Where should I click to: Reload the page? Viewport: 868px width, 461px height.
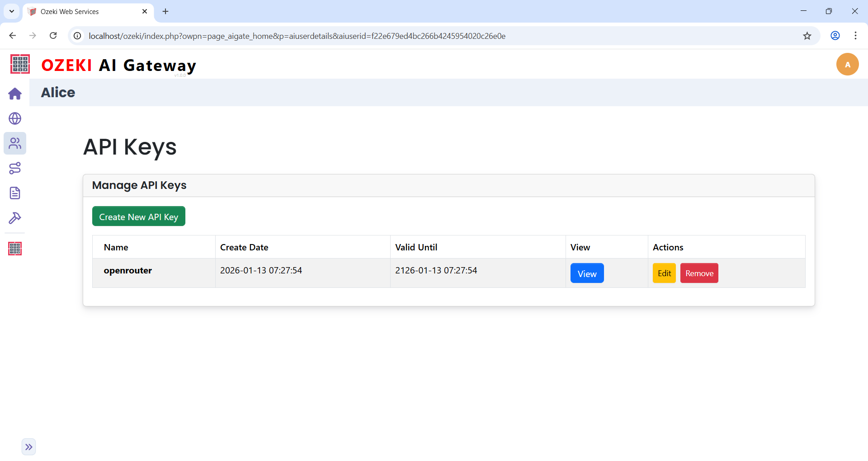(53, 36)
